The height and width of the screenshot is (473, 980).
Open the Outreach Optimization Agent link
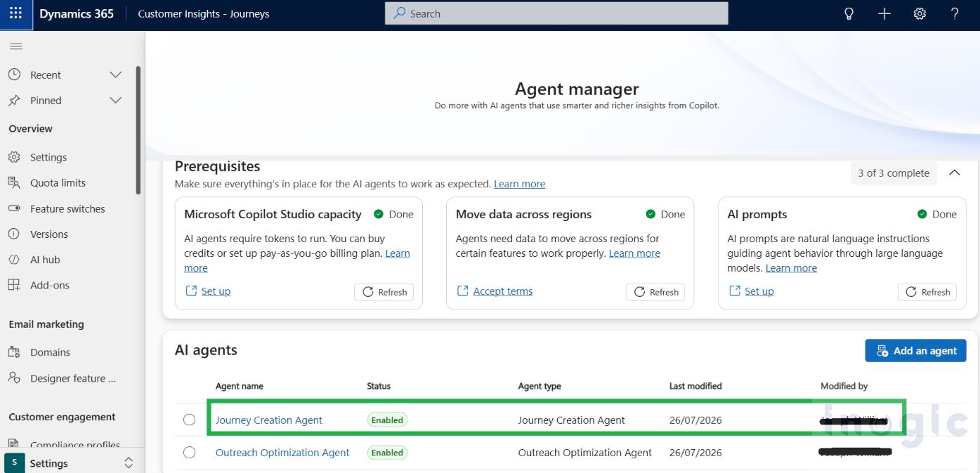pyautogui.click(x=282, y=453)
